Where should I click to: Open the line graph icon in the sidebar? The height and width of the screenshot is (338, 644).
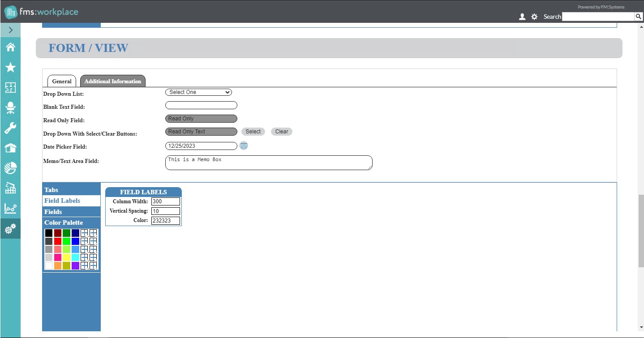pos(10,208)
